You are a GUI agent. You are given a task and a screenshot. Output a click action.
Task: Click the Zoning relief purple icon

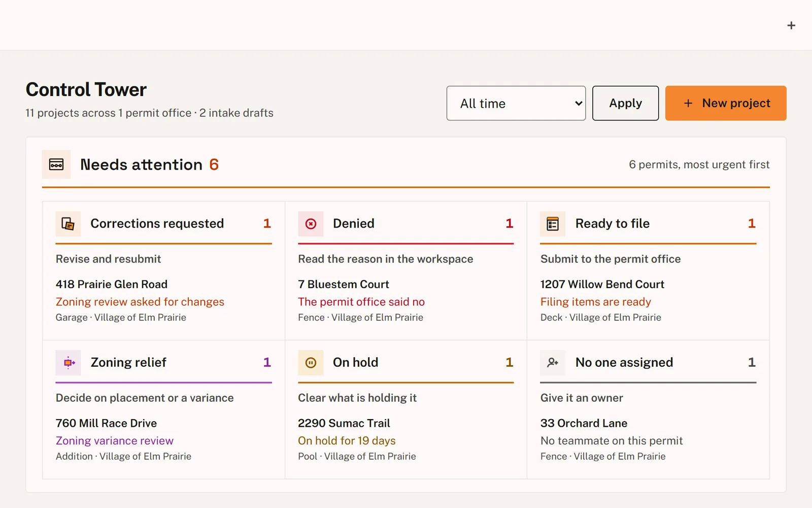(68, 363)
